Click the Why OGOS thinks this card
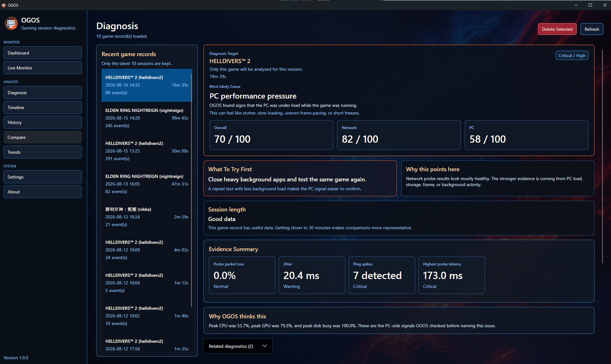The height and width of the screenshot is (364, 611). (x=399, y=321)
